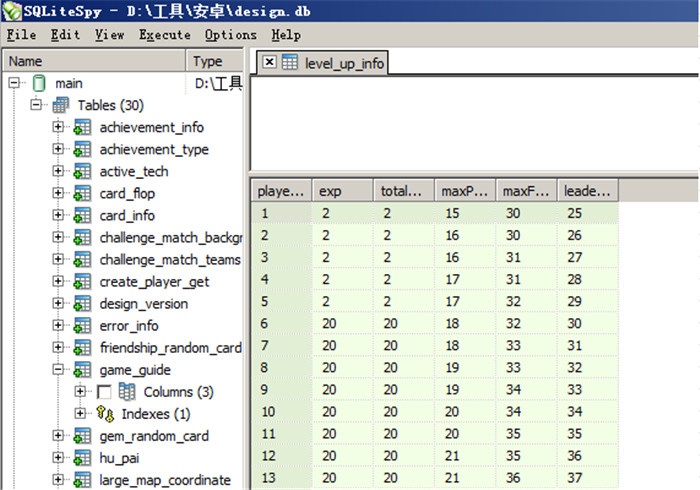
Task: Click the Indexes (1) key icon
Action: click(x=105, y=414)
